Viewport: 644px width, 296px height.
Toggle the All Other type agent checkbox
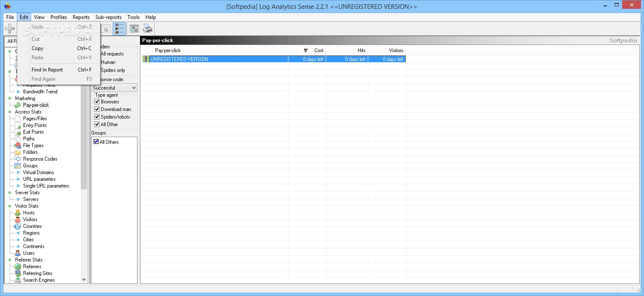tap(97, 124)
